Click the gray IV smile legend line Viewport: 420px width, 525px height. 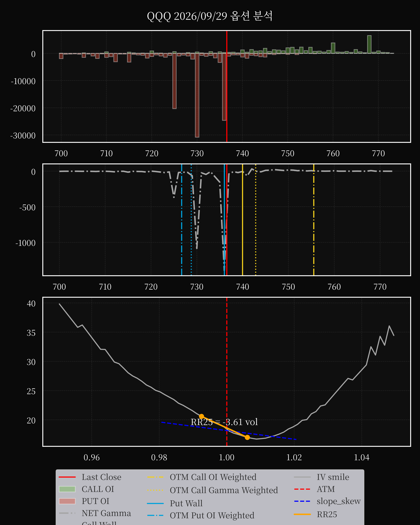(x=302, y=477)
